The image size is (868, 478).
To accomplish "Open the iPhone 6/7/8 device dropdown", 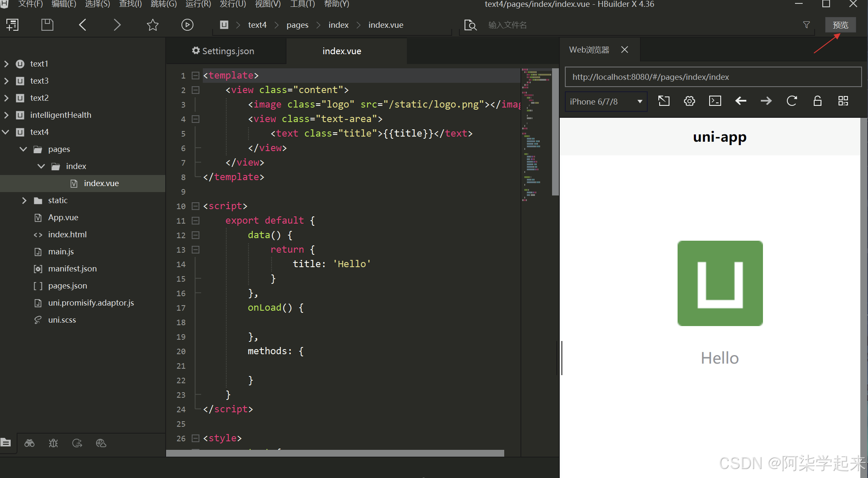I will [606, 102].
